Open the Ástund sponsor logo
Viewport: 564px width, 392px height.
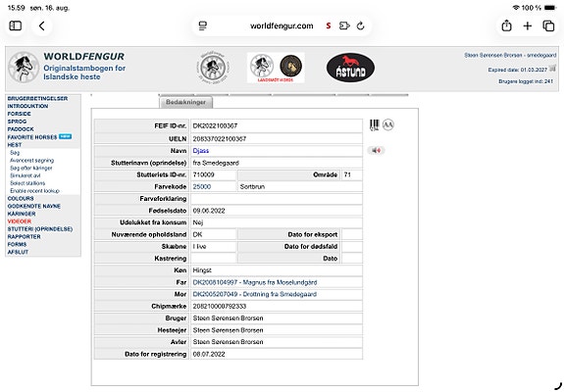pyautogui.click(x=350, y=68)
